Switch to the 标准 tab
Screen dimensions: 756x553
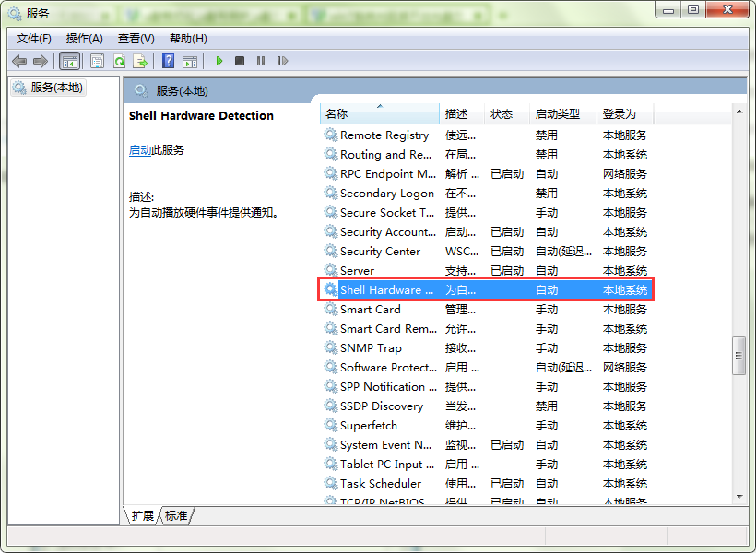tap(176, 516)
